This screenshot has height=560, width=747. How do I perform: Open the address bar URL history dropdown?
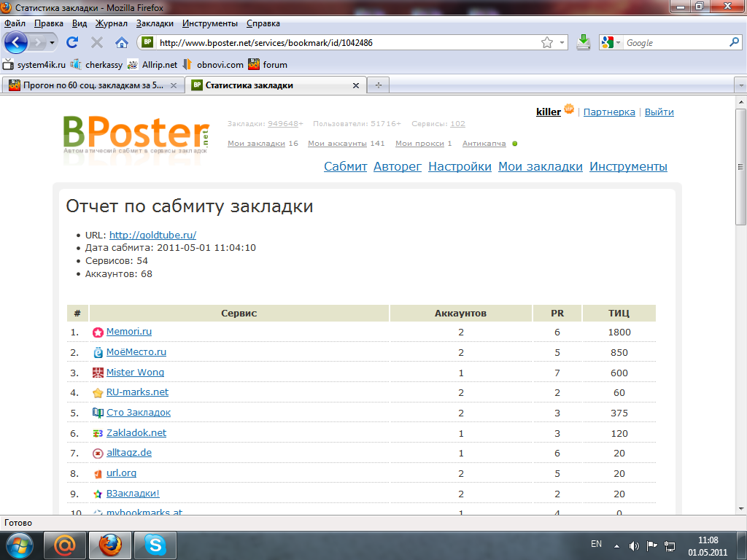coord(562,43)
